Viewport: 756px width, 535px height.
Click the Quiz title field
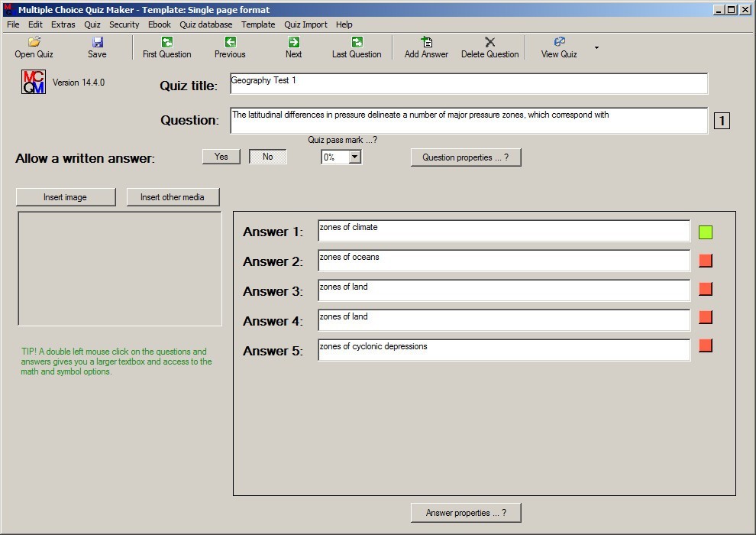point(469,83)
